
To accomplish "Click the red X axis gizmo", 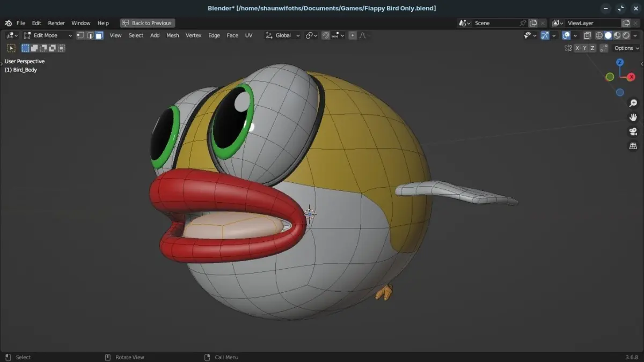I will pos(631,77).
